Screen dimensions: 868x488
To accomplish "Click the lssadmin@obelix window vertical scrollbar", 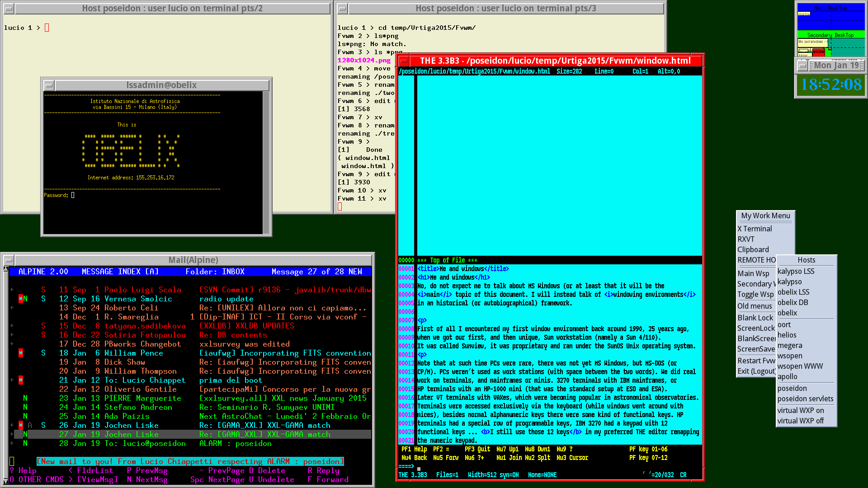I will 266,163.
